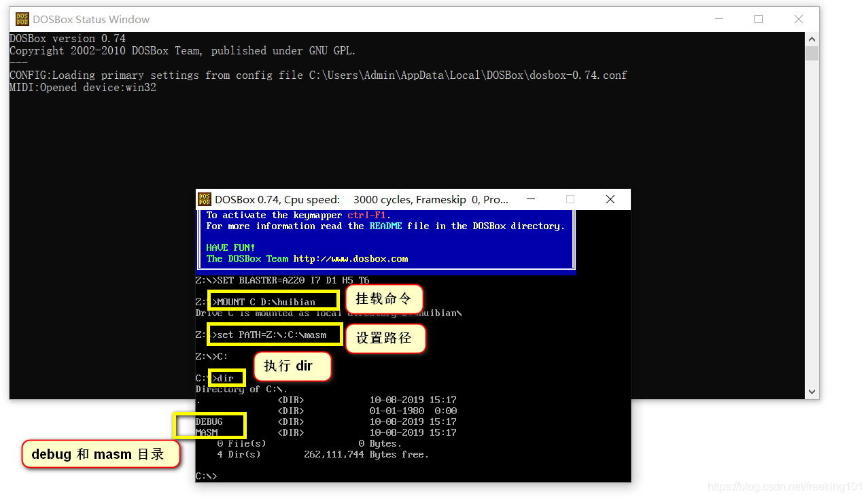Click the README file information line

[385, 226]
